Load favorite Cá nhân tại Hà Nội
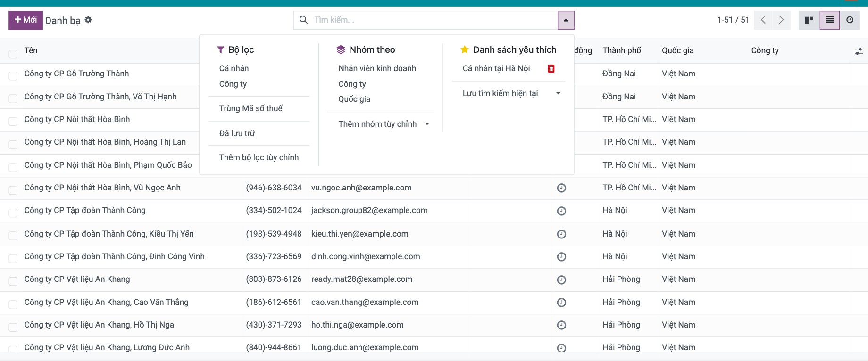Image resolution: width=868 pixels, height=361 pixels. tap(496, 68)
